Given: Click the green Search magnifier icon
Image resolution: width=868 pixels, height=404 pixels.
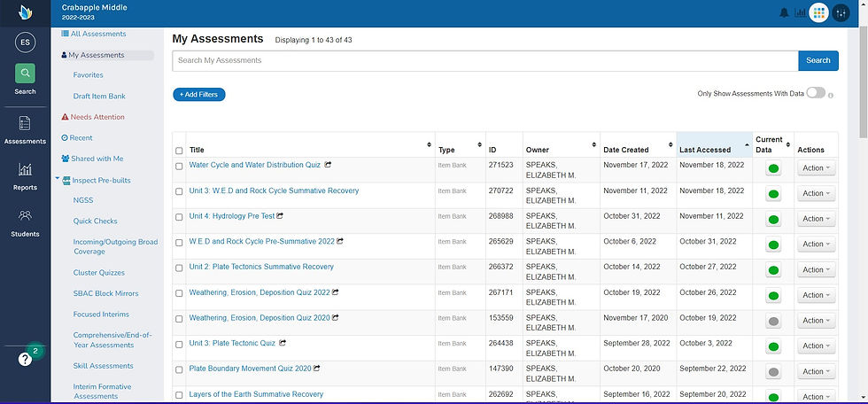Looking at the screenshot, I should point(25,73).
